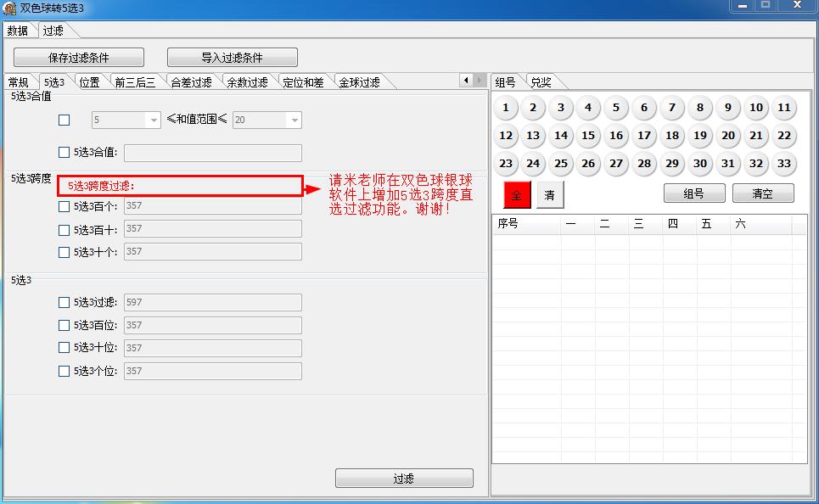Enable the 和值范围 range checkbox
The image size is (819, 504).
point(64,120)
